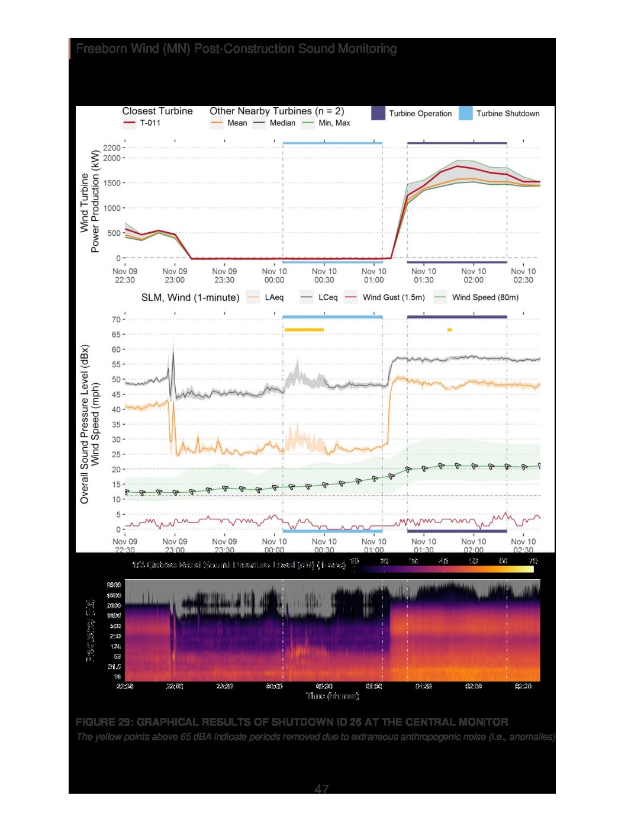Click the small yellow anomaly dot

coord(449,329)
